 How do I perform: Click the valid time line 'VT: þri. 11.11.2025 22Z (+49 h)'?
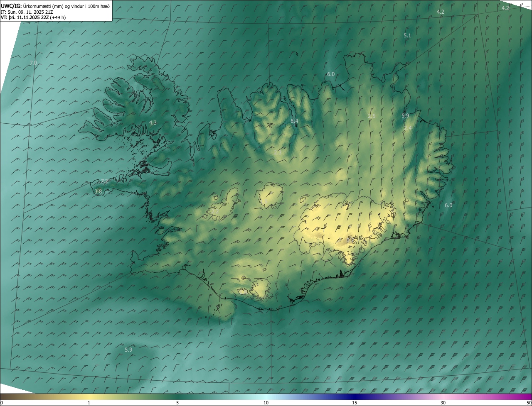33,17
